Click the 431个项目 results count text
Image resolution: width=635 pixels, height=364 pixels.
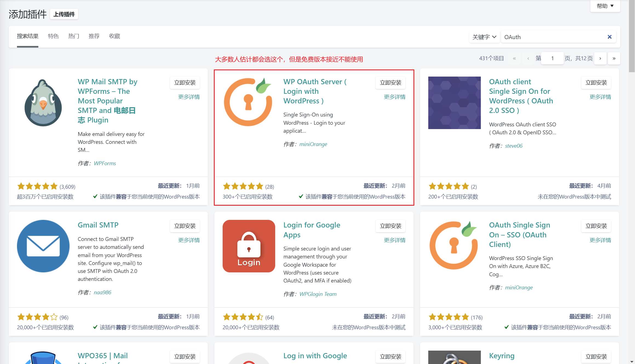(x=491, y=58)
